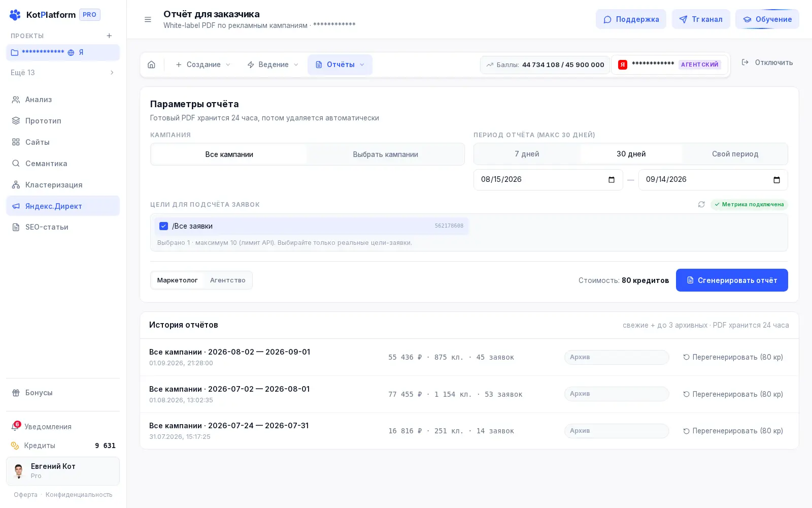Open Сайты section
The image size is (812, 508).
click(63, 142)
